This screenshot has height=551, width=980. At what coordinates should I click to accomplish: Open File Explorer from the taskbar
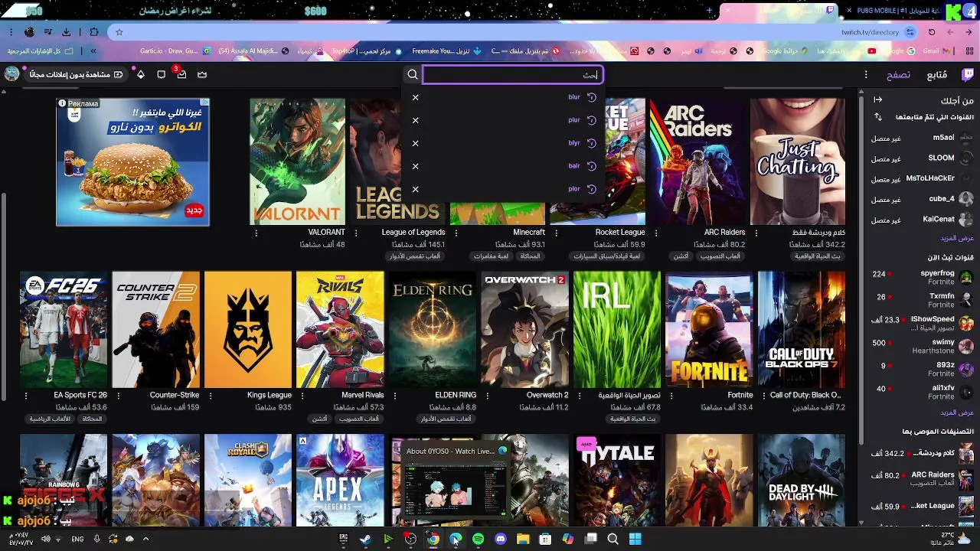click(x=523, y=539)
